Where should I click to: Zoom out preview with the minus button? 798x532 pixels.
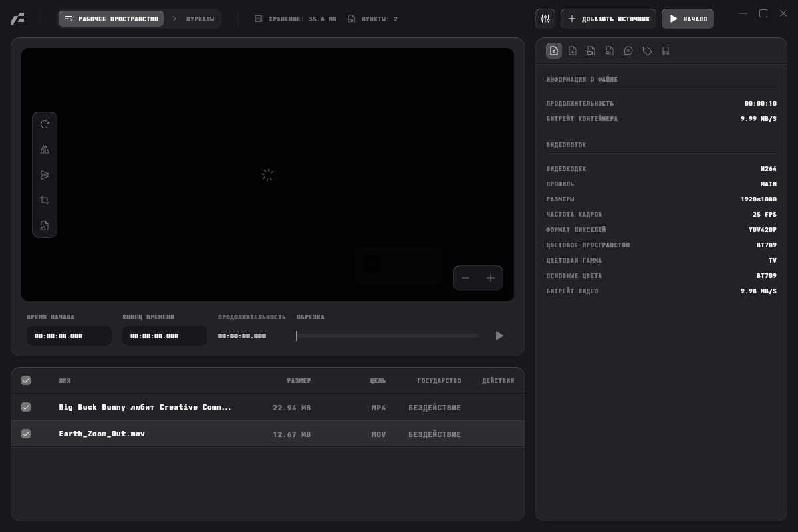[x=465, y=278]
